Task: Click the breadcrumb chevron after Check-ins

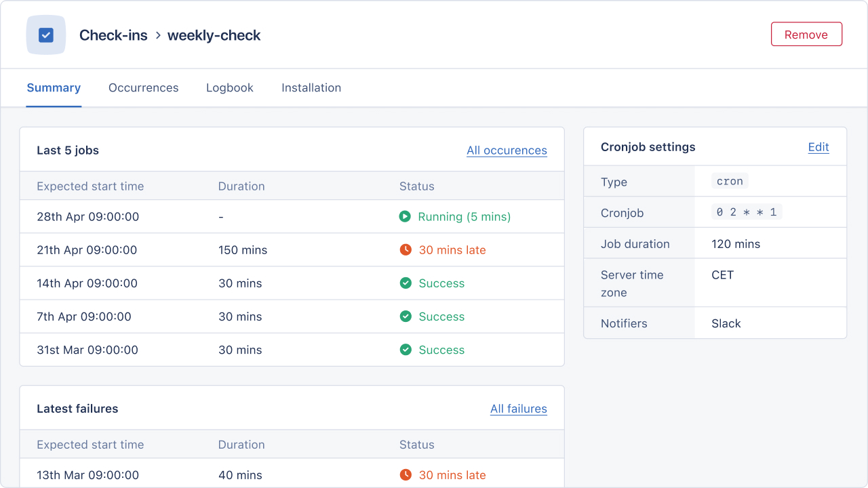Action: point(158,35)
